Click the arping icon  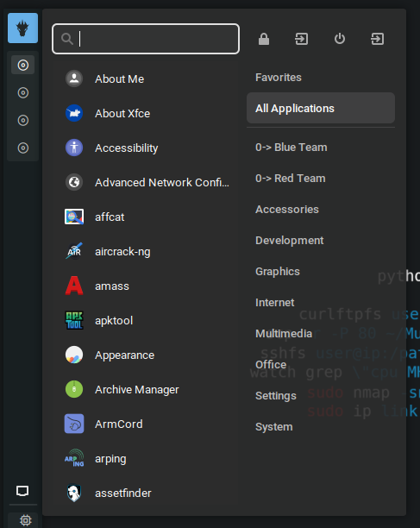coord(74,459)
